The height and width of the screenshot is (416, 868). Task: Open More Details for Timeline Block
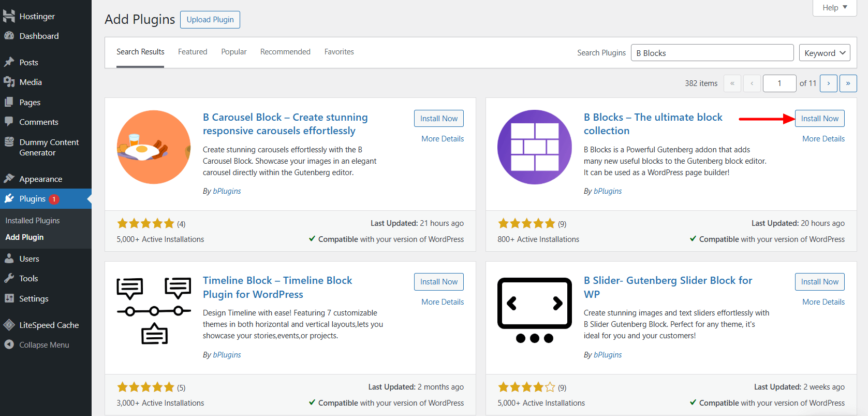click(443, 302)
